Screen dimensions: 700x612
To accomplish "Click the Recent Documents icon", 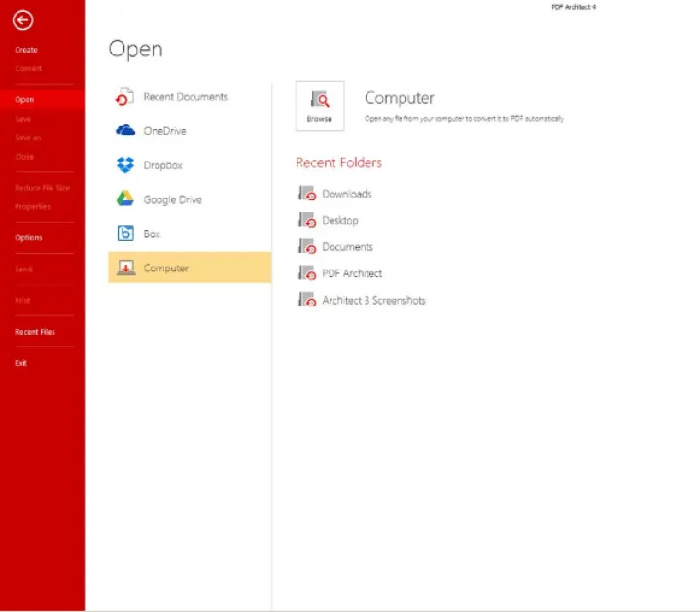I will (125, 97).
